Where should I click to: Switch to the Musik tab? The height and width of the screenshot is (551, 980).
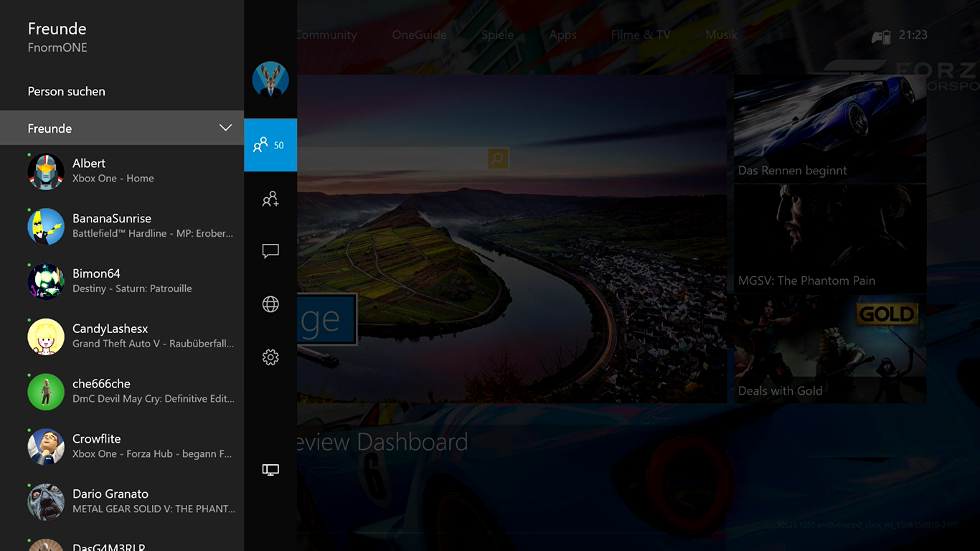[x=722, y=35]
